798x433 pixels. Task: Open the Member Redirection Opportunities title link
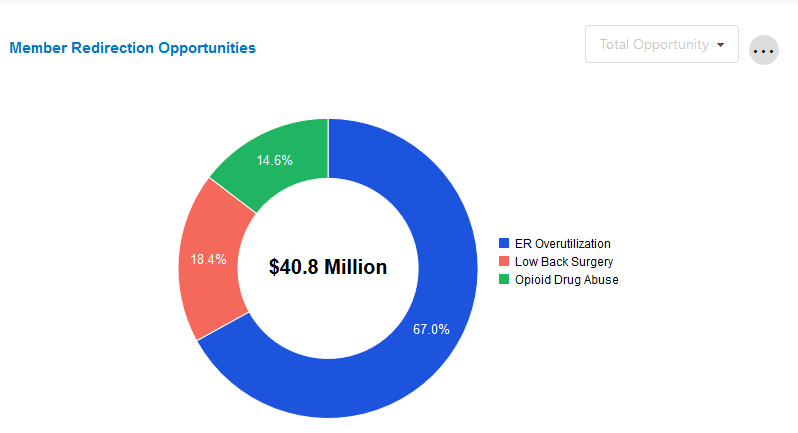[132, 47]
